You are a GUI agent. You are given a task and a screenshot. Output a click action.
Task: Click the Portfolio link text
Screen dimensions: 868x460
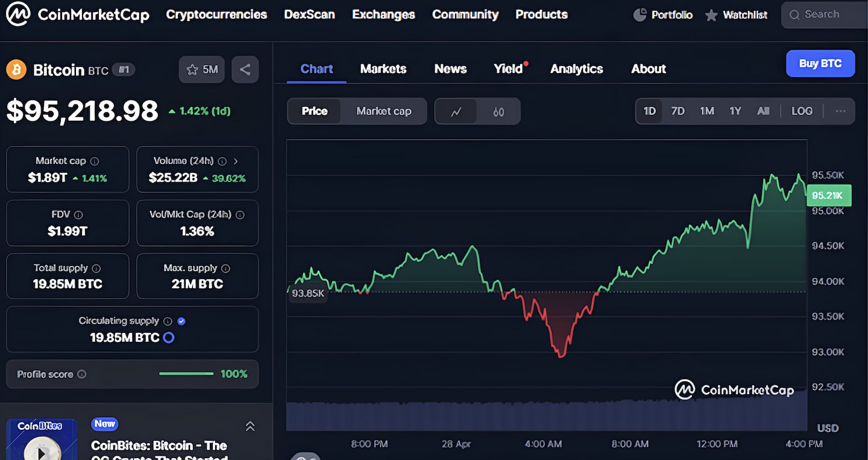(x=671, y=15)
